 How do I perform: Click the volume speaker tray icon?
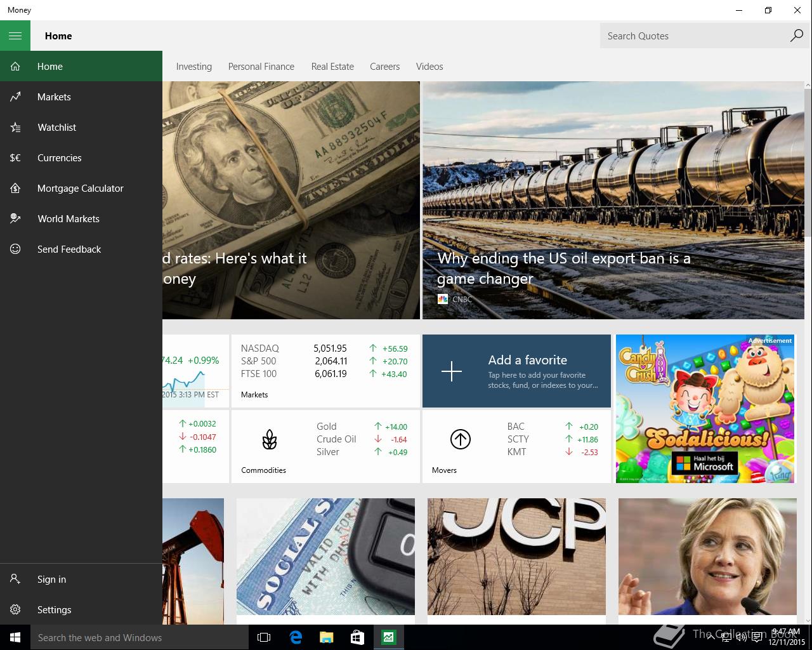click(742, 637)
